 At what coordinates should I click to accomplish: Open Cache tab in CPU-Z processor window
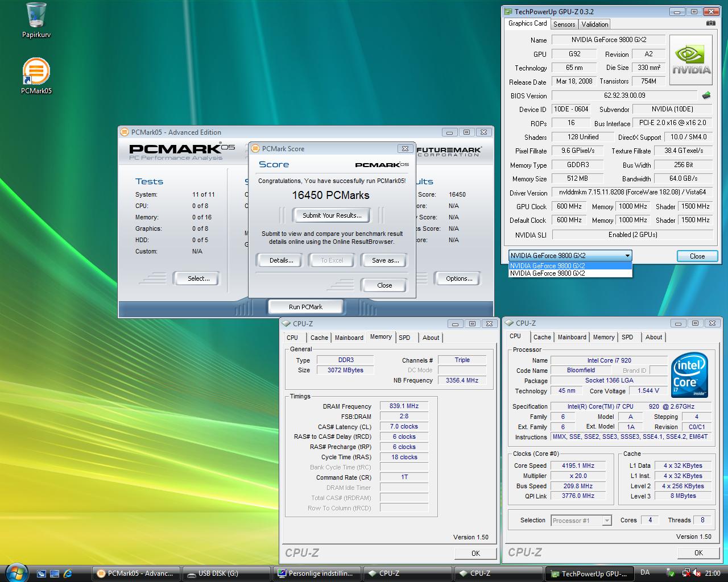pyautogui.click(x=542, y=337)
